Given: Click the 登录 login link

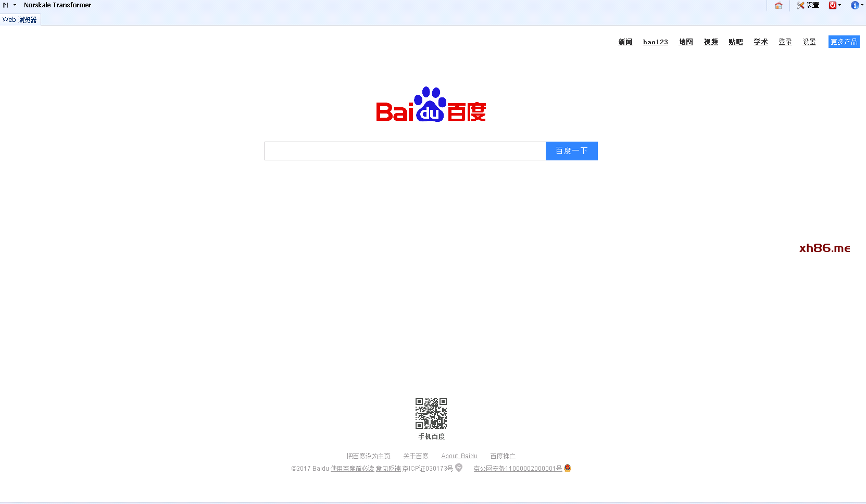Looking at the screenshot, I should tap(785, 42).
